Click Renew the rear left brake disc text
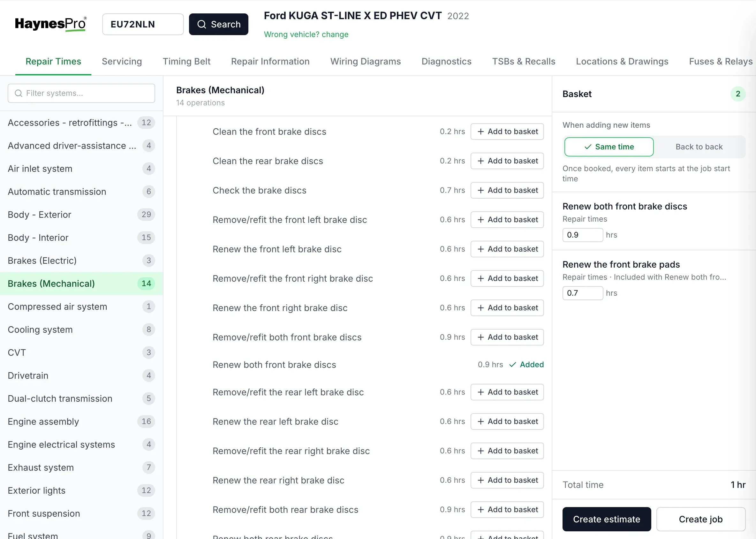Viewport: 756px width, 539px height. point(275,421)
